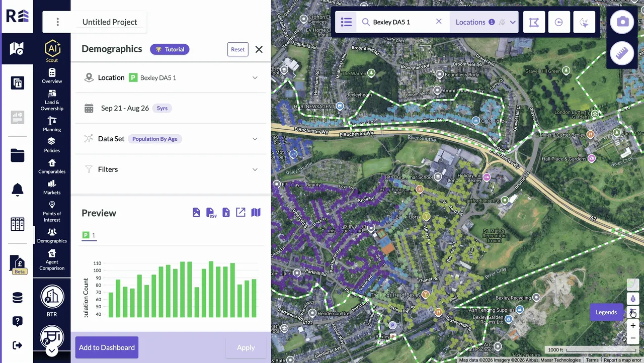Click the Untitled Project name field
The image size is (644, 363).
(x=110, y=22)
